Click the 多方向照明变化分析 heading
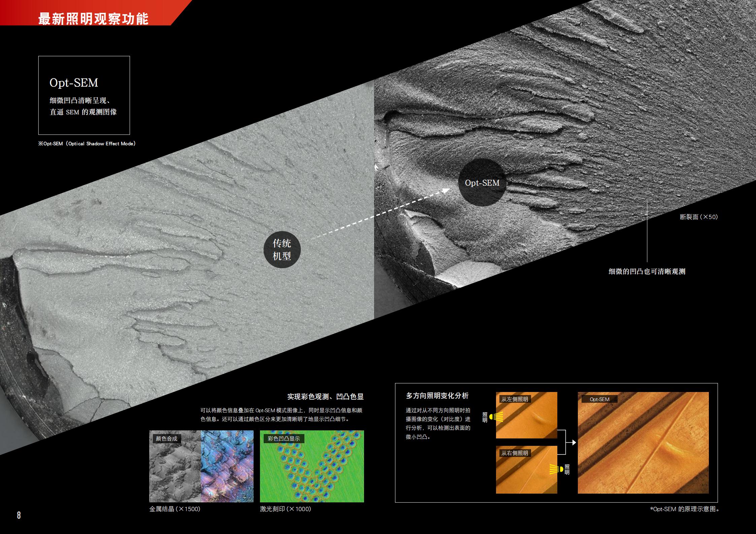 point(437,396)
